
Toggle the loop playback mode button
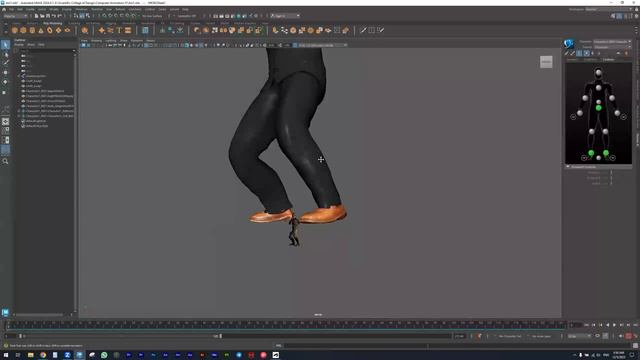pyautogui.click(x=598, y=336)
